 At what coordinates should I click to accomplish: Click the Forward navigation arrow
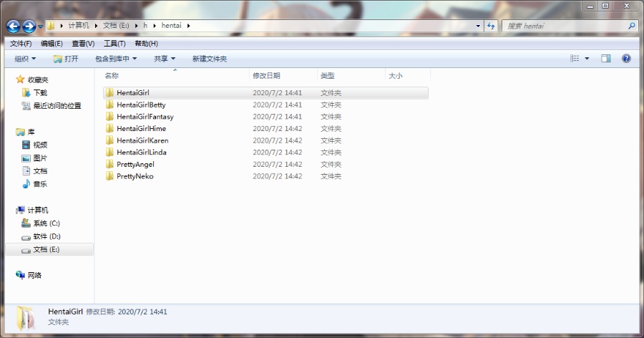(29, 26)
